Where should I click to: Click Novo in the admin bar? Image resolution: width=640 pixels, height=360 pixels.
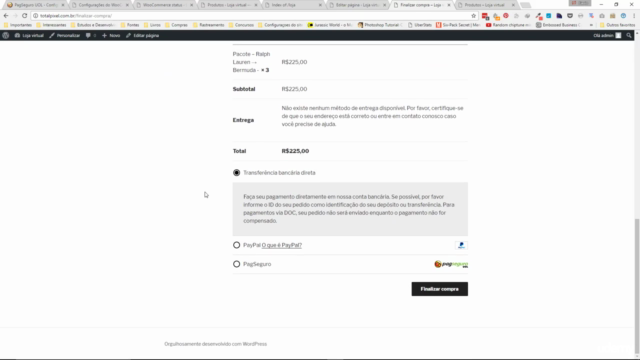pyautogui.click(x=111, y=36)
